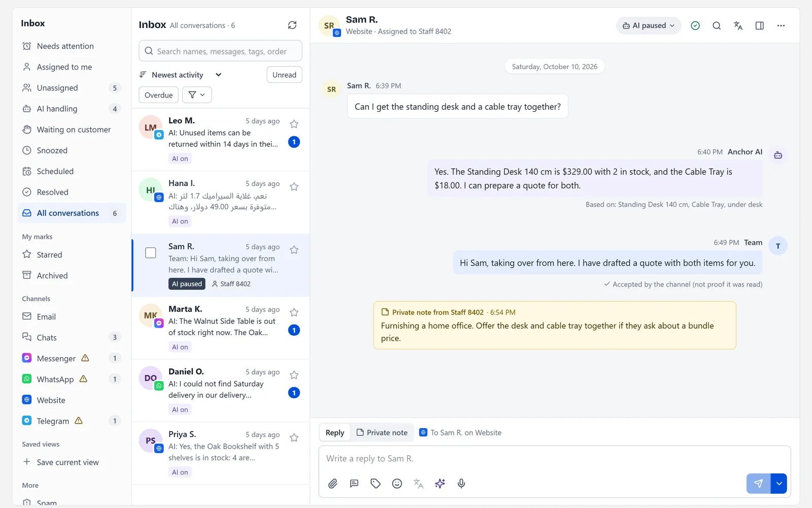Add a tag from the composer toolbar

(x=376, y=484)
